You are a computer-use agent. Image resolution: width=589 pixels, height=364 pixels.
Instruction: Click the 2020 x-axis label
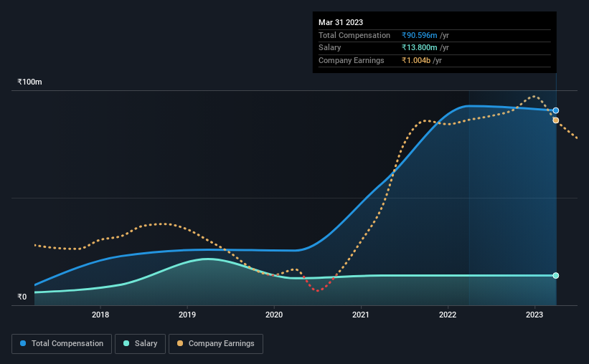point(274,315)
